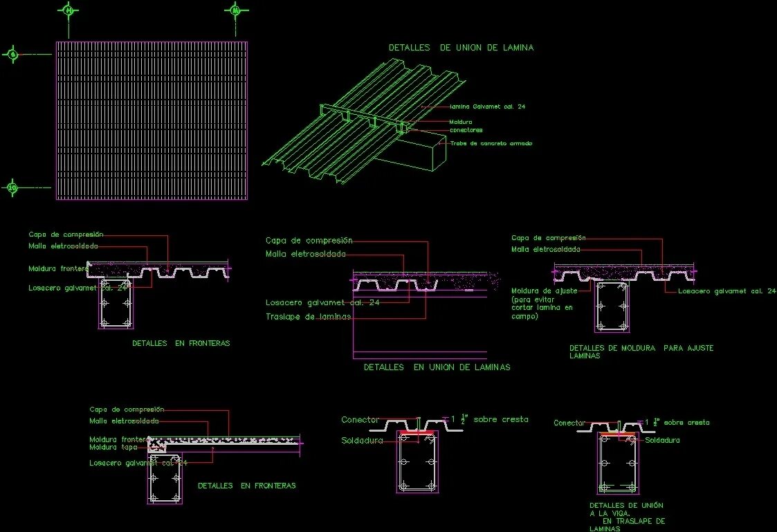Select the title "DETALLES DE MOLDURA PARA AJUSTE"
Viewport: 777px width, 532px height.
641,348
